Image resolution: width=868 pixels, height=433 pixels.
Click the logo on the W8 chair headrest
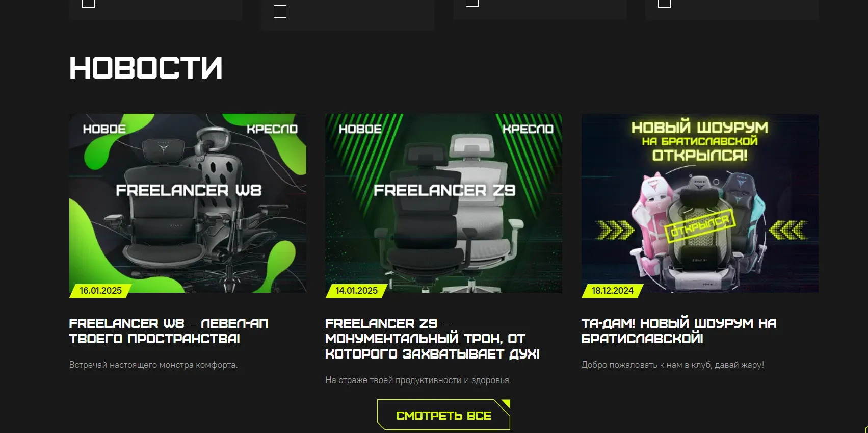click(163, 148)
